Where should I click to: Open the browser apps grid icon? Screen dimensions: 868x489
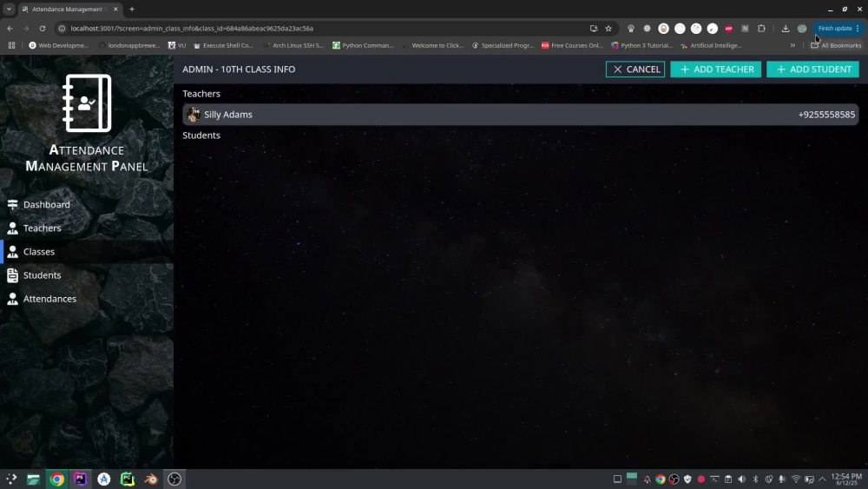click(x=11, y=45)
